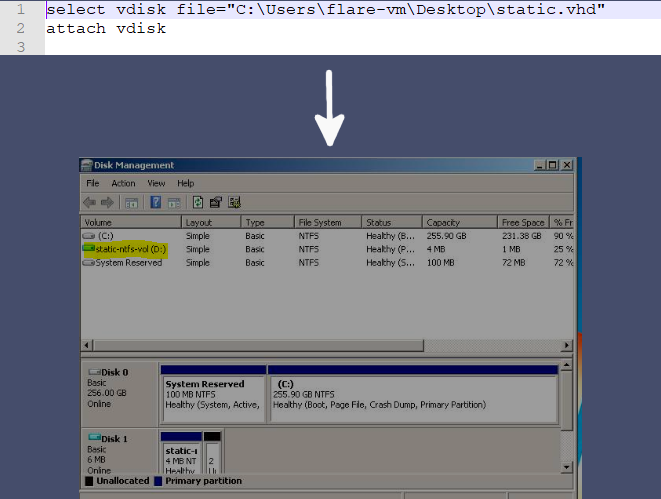Click the disk pane scrollbar down arrow
Image resolution: width=661 pixels, height=499 pixels.
567,466
